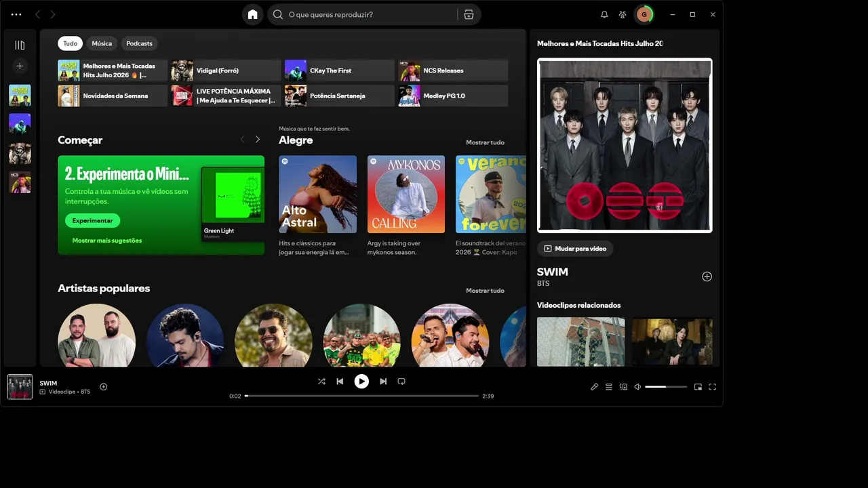The image size is (868, 488).
Task: Expand Your Library in the sidebar
Action: (x=20, y=45)
